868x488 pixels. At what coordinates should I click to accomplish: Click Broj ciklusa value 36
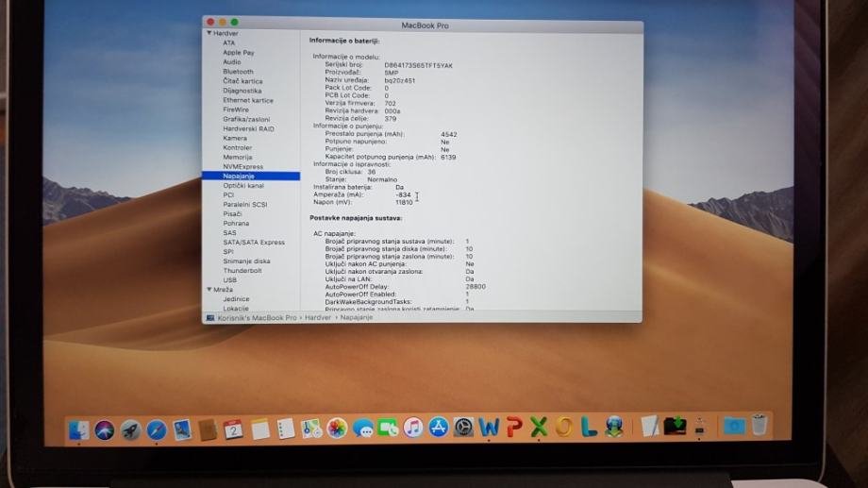click(372, 172)
